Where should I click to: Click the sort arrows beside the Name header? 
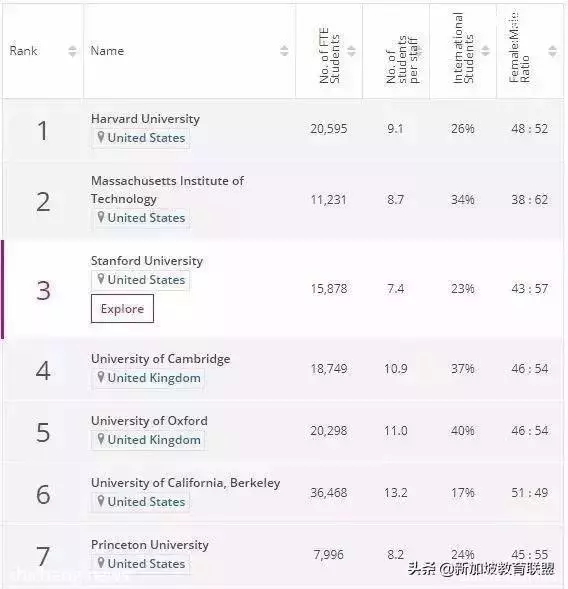(x=284, y=51)
